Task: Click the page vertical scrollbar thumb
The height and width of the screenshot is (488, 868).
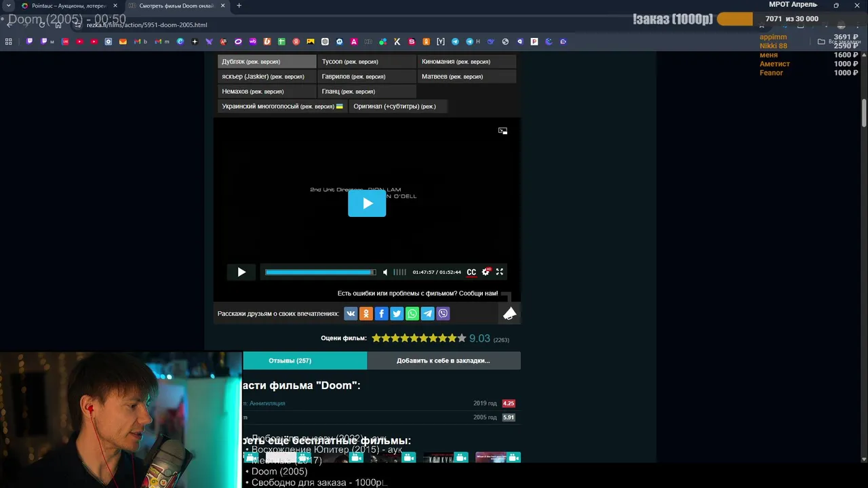Action: 864,113
